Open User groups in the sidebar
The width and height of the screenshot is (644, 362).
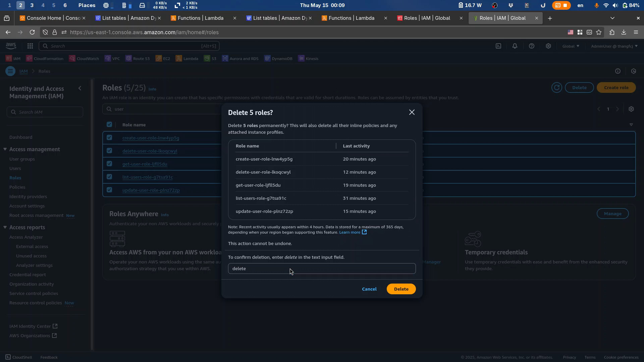click(22, 159)
